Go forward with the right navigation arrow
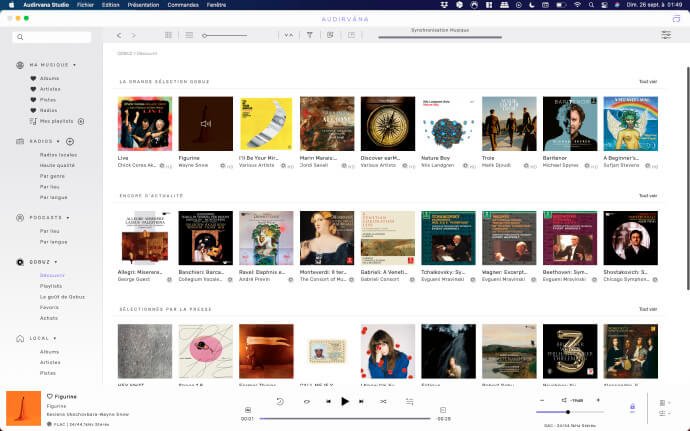Screen dimensions: 690x431 [133, 35]
